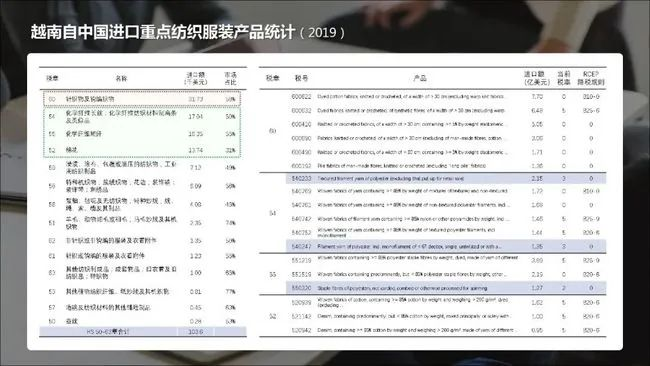650x366 pixels.
Task: Click the 进口额 (亿美元) header in right table
Action: pyautogui.click(x=534, y=78)
